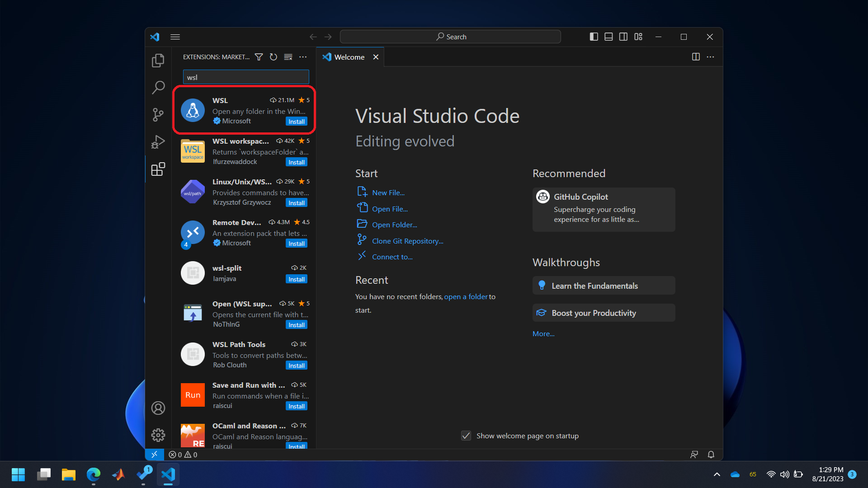Select the Welcome tab
Image resolution: width=868 pixels, height=488 pixels.
point(349,57)
